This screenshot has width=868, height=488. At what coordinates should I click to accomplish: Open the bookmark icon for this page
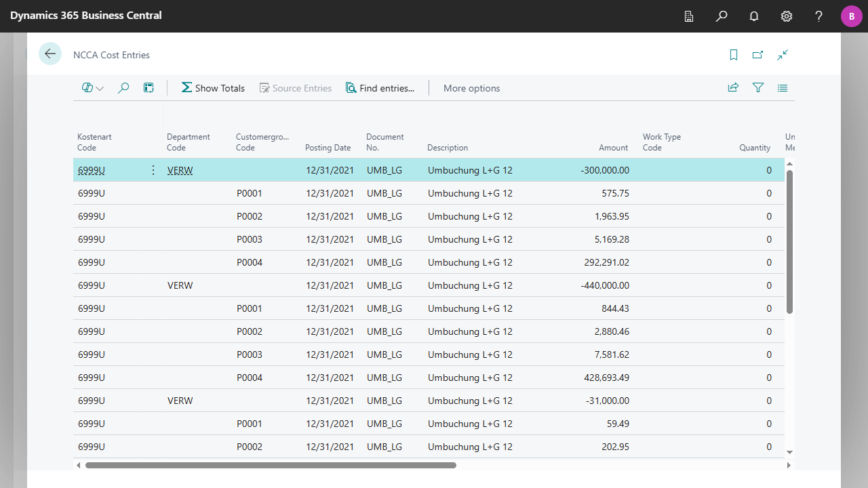click(x=734, y=55)
